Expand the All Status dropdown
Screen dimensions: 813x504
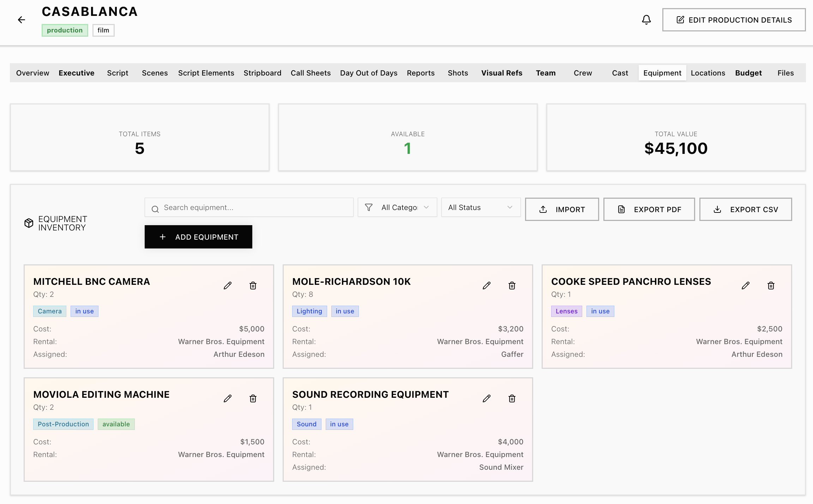click(x=481, y=208)
